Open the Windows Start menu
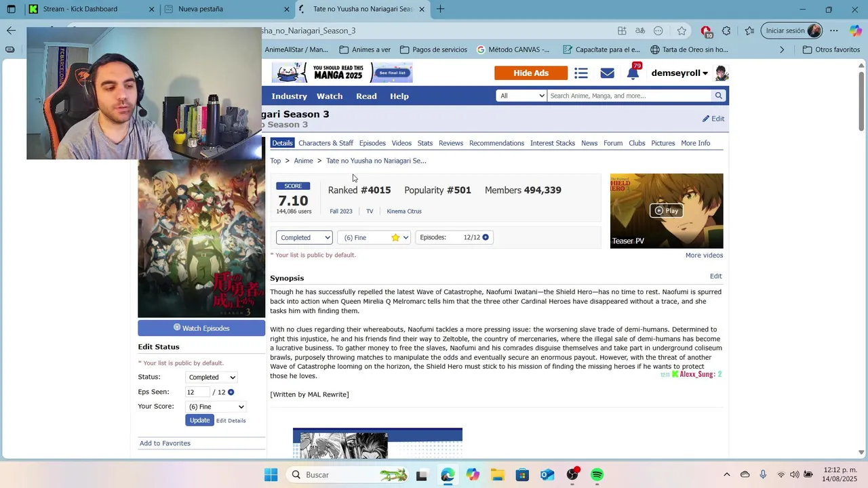The width and height of the screenshot is (868, 488). [271, 474]
